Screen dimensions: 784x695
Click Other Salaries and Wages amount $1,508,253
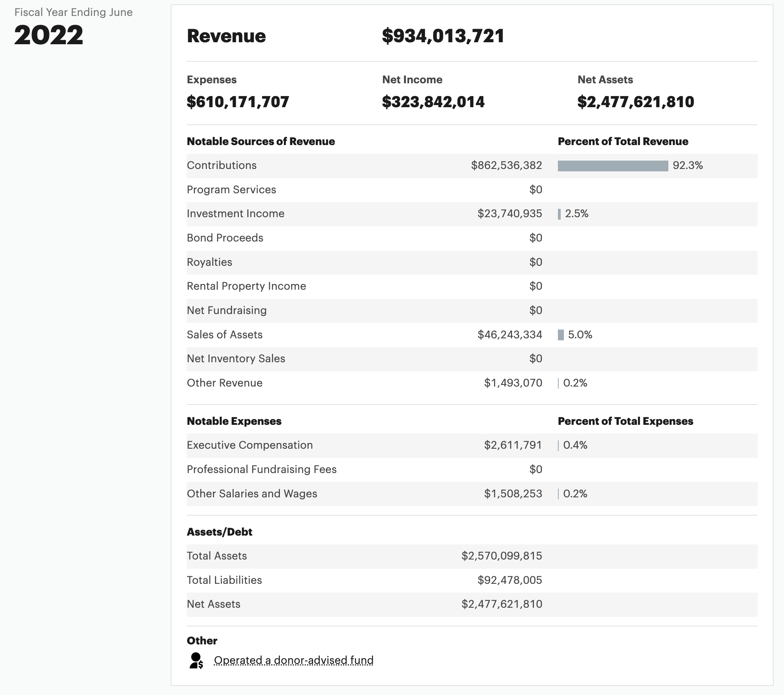(513, 494)
